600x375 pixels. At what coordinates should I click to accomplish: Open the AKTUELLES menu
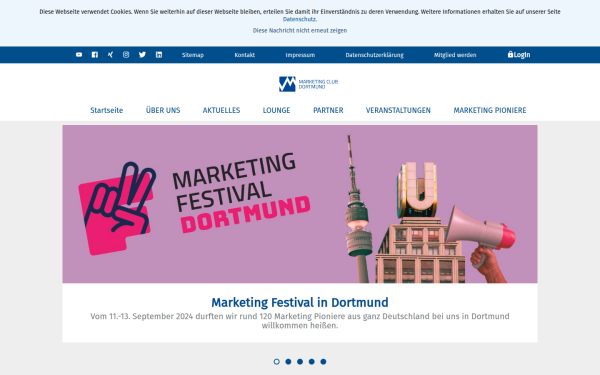222,110
